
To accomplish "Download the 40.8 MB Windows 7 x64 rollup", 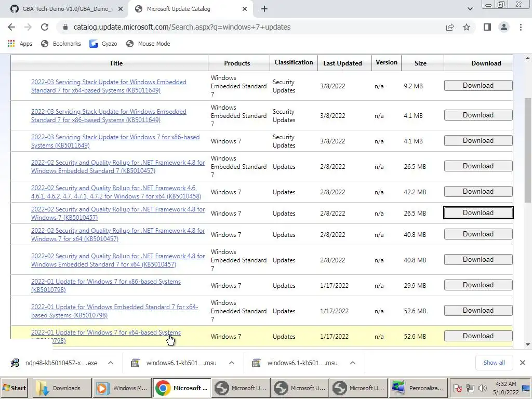I will 478,234.
